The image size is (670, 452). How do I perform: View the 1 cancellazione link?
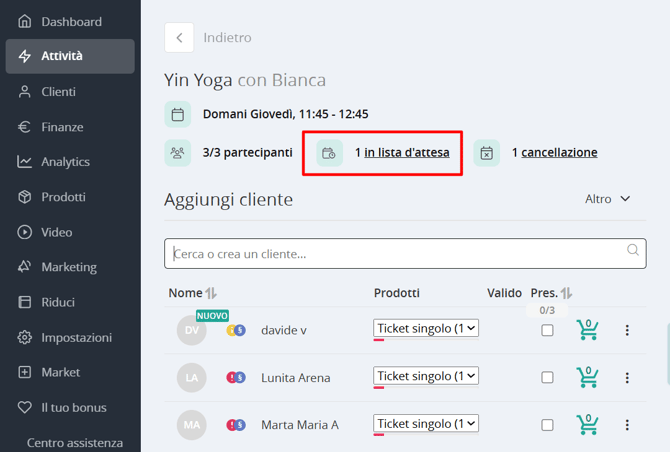[x=559, y=153]
